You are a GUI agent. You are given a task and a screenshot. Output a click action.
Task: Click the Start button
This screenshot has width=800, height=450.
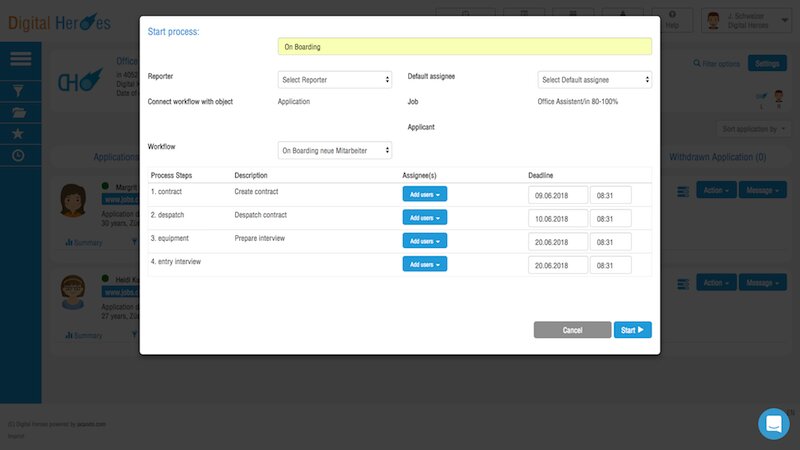632,330
